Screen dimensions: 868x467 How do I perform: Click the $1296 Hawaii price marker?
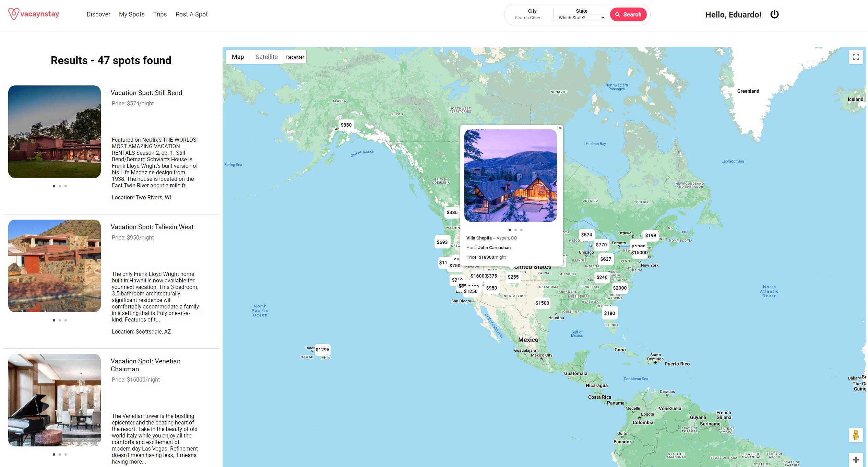(322, 350)
